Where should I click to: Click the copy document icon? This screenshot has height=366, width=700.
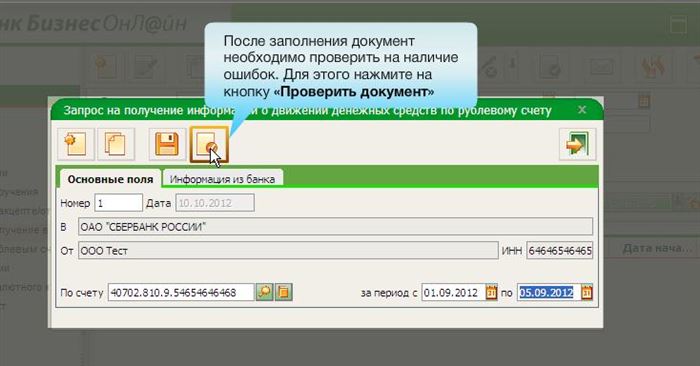tap(116, 144)
